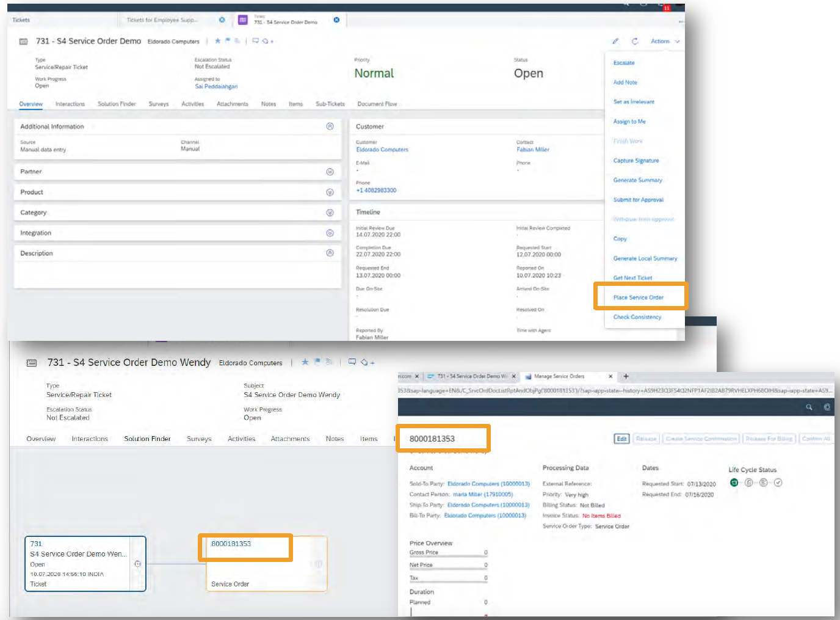Click the Edit button in Manage Service Orders
The image size is (840, 620).
621,439
